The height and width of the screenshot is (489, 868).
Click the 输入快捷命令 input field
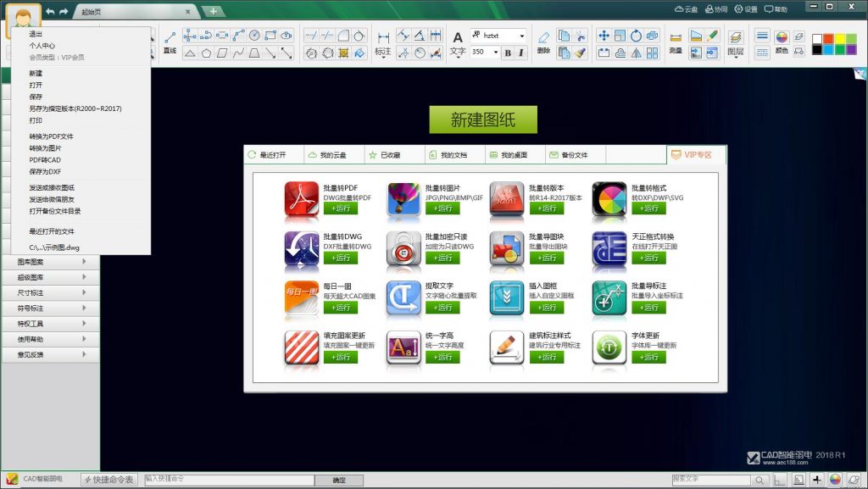(x=229, y=479)
